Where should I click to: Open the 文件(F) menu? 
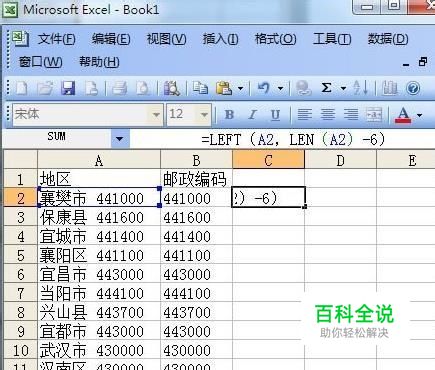click(56, 39)
